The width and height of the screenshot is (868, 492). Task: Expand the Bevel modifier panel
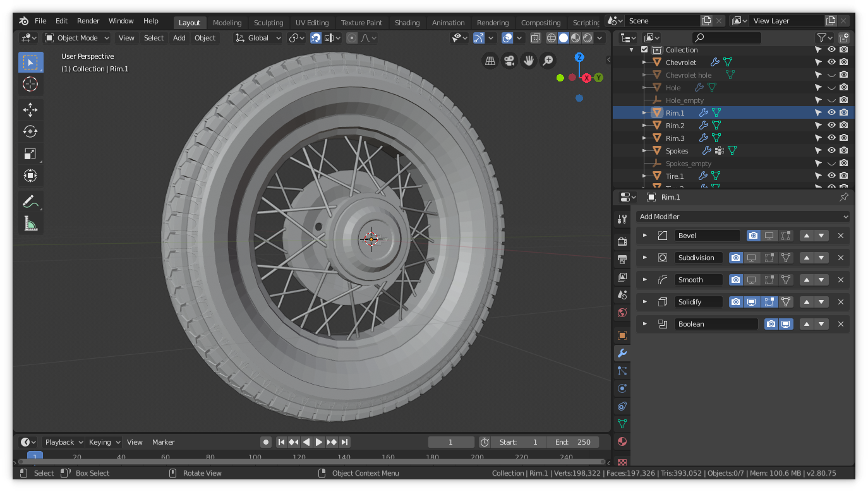[x=644, y=236]
